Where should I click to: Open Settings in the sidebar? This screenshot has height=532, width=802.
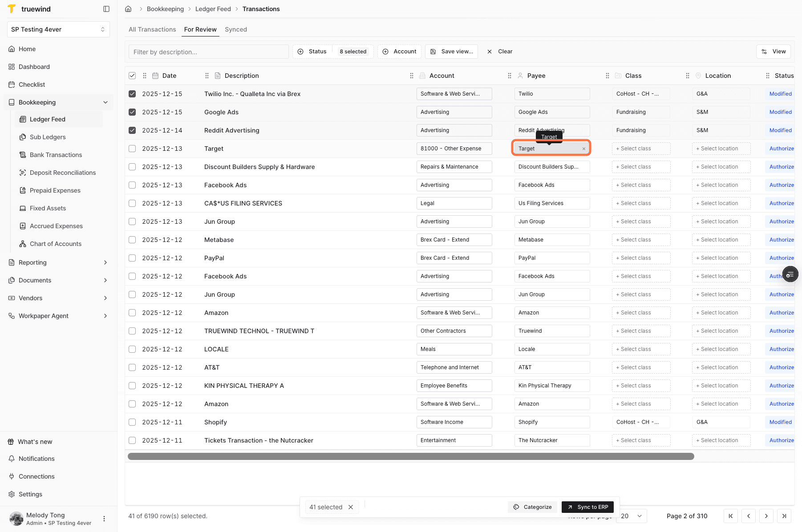30,494
